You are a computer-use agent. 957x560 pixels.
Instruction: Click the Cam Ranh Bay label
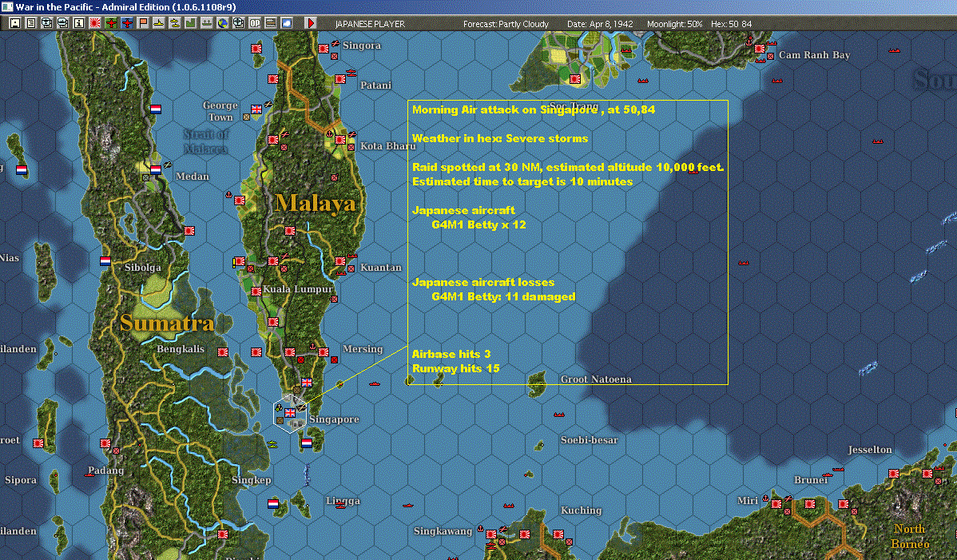(814, 55)
